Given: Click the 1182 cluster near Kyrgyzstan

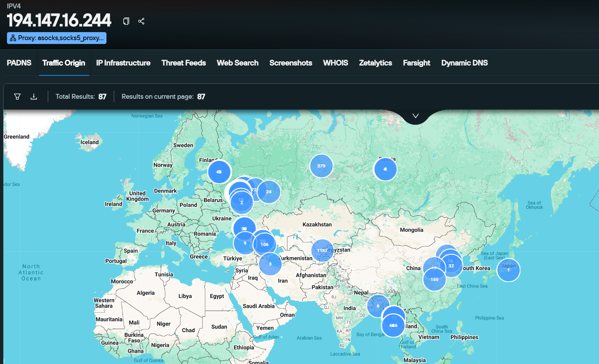Looking at the screenshot, I should point(321,250).
